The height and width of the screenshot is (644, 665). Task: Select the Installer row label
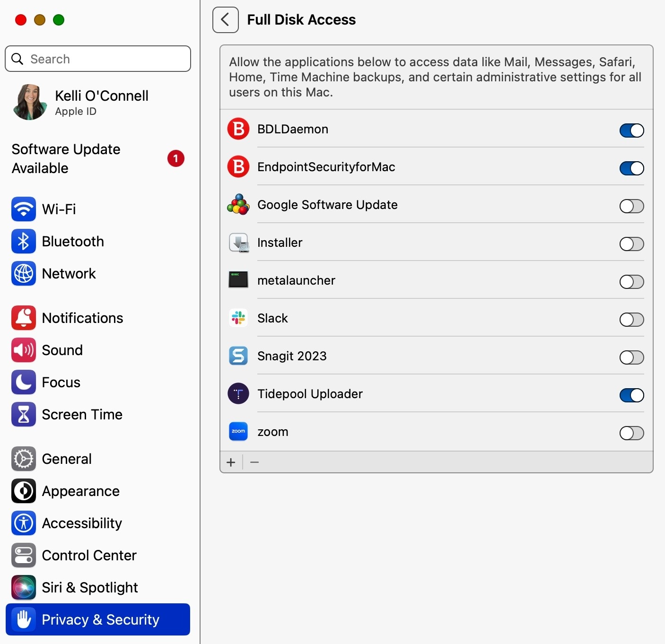tap(280, 243)
